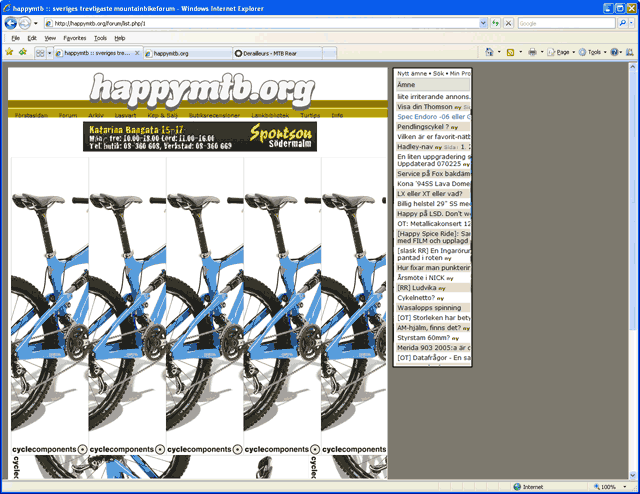Screen dimensions: 640x494
Task: Stop loading with the X icon
Action: pyautogui.click(x=508, y=23)
